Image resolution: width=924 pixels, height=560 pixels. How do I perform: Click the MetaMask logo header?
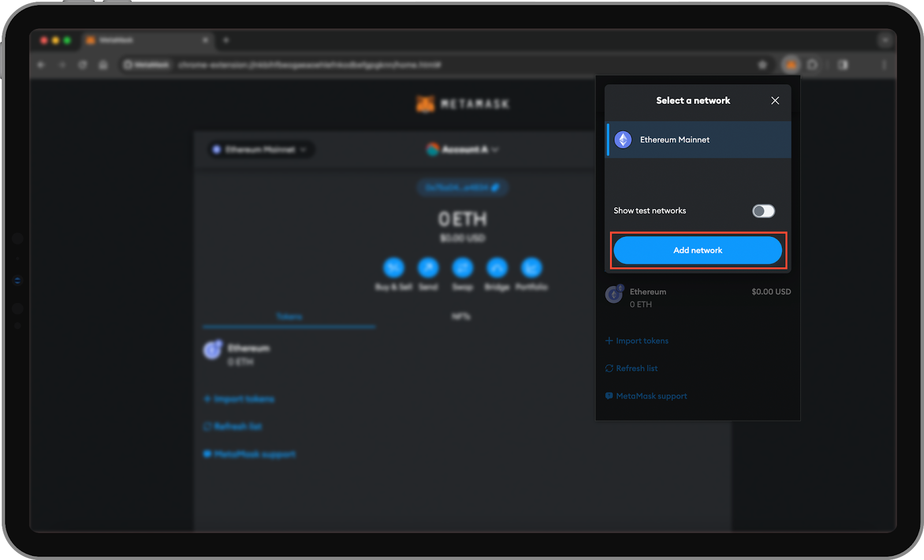[x=463, y=104]
